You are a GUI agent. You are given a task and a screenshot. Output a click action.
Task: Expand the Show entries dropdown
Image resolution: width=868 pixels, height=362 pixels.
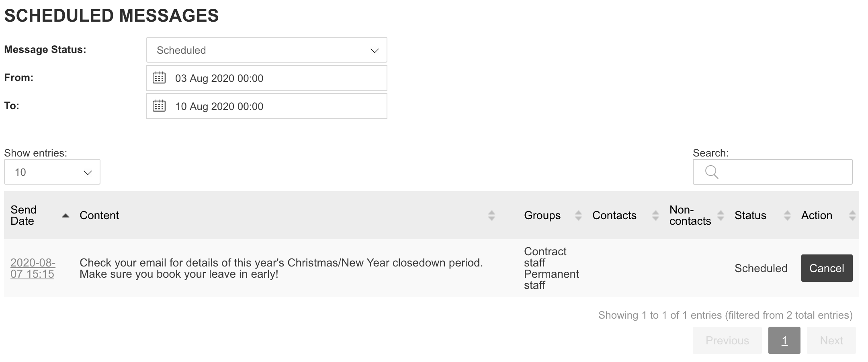(x=52, y=172)
